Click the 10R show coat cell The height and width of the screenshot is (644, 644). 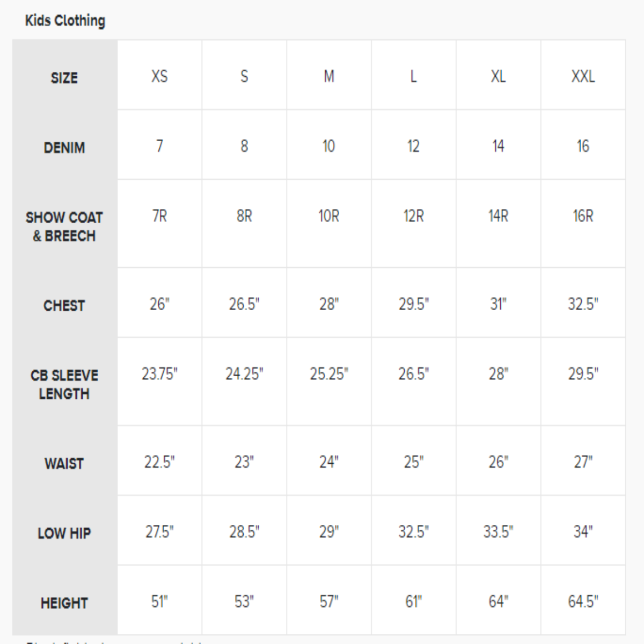click(329, 216)
